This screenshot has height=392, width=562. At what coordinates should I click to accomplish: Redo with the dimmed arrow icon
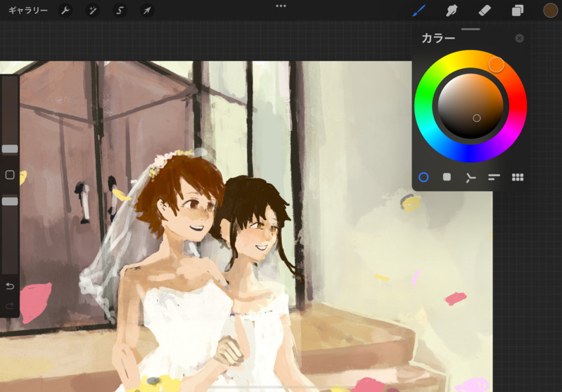pyautogui.click(x=10, y=306)
